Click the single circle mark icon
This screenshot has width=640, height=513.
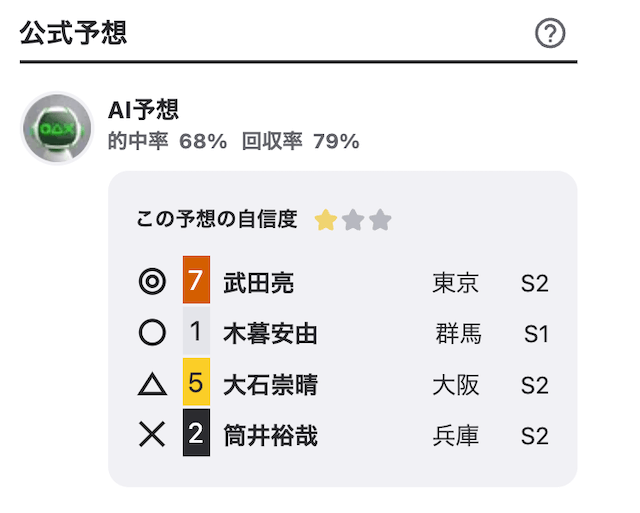pyautogui.click(x=152, y=332)
